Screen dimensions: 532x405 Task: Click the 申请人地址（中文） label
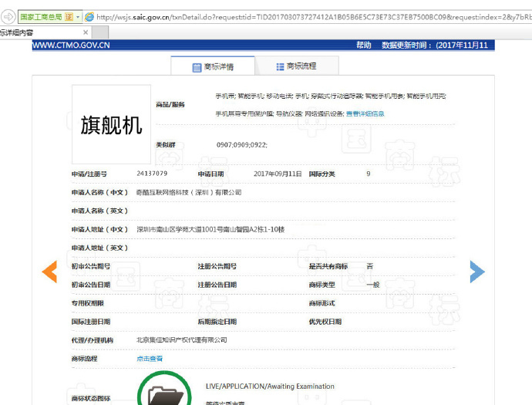point(99,229)
